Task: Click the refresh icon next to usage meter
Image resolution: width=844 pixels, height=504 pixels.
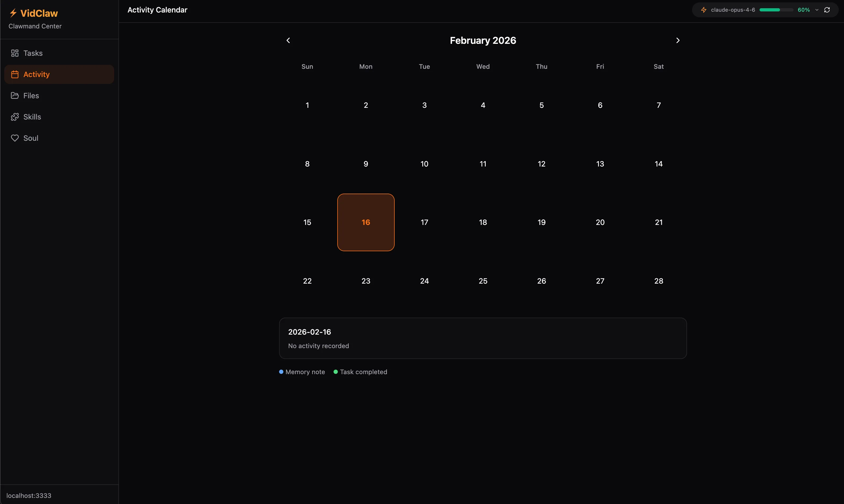Action: pos(827,10)
